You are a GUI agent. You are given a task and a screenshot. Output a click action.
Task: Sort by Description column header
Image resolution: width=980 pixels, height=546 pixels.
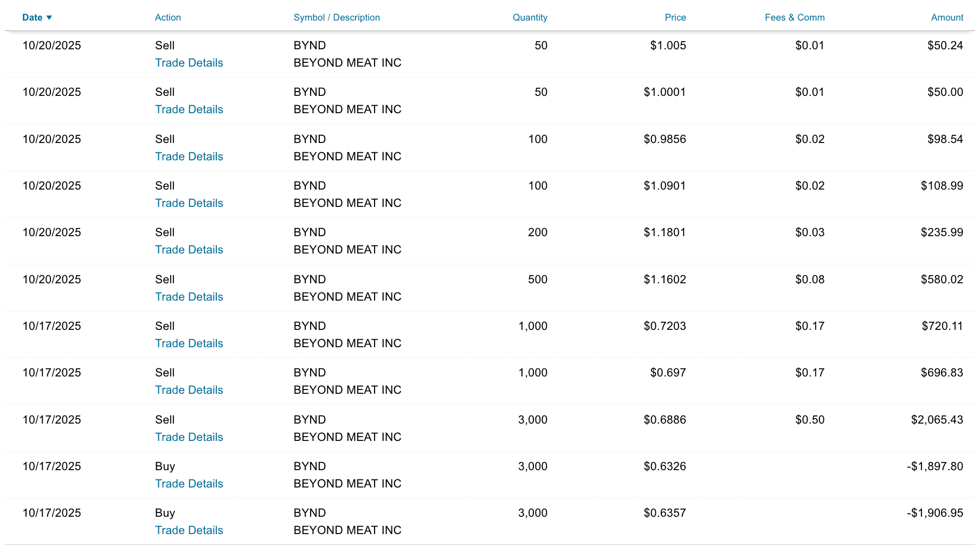coord(356,17)
